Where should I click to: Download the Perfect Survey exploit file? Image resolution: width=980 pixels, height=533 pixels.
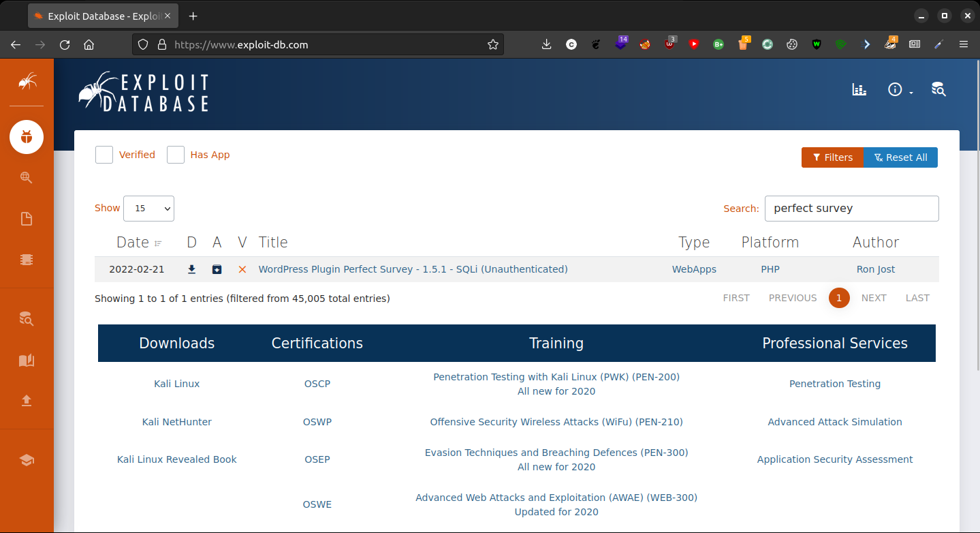click(192, 269)
